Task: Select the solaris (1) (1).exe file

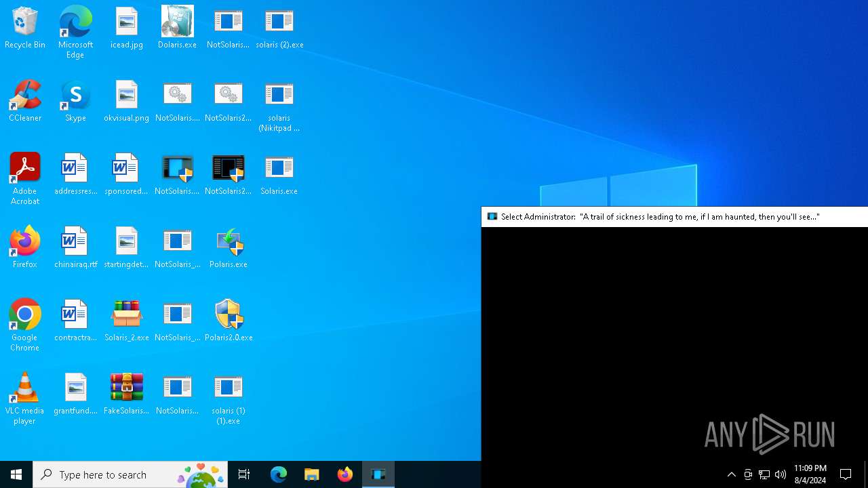Action: (x=228, y=399)
